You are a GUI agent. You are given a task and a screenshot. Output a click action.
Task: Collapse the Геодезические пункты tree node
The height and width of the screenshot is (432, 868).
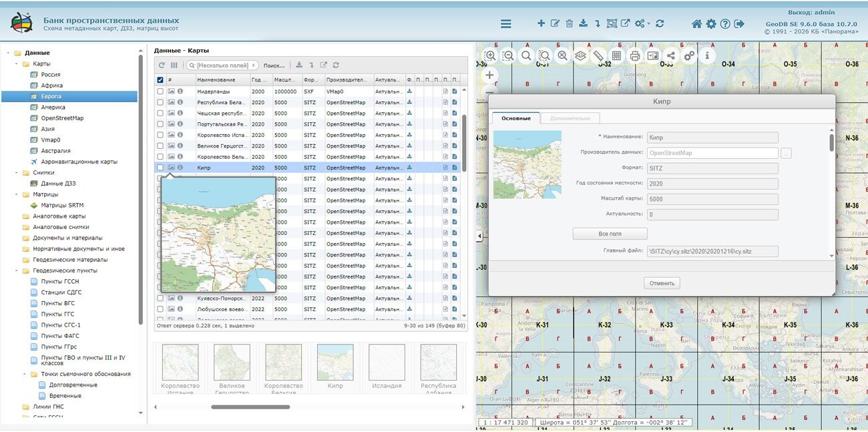click(17, 270)
